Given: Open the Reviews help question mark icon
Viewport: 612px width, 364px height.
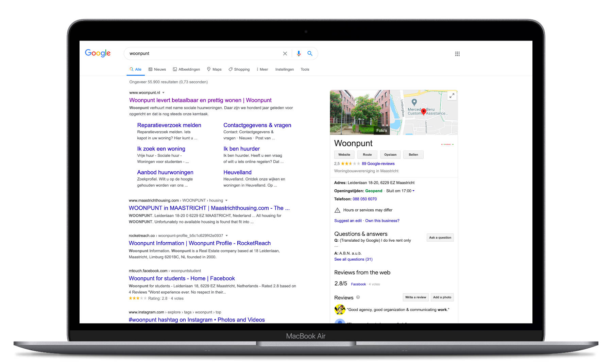Looking at the screenshot, I should (x=358, y=297).
